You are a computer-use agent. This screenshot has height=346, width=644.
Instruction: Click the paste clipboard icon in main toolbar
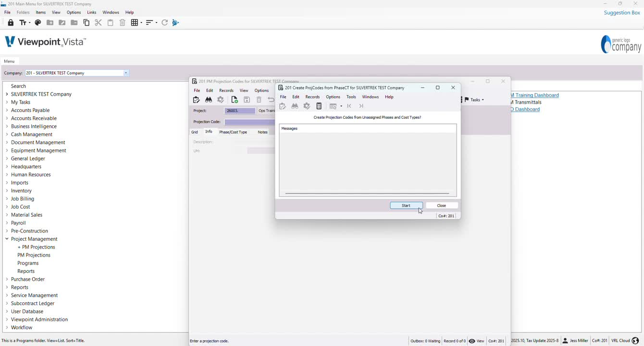coord(111,23)
